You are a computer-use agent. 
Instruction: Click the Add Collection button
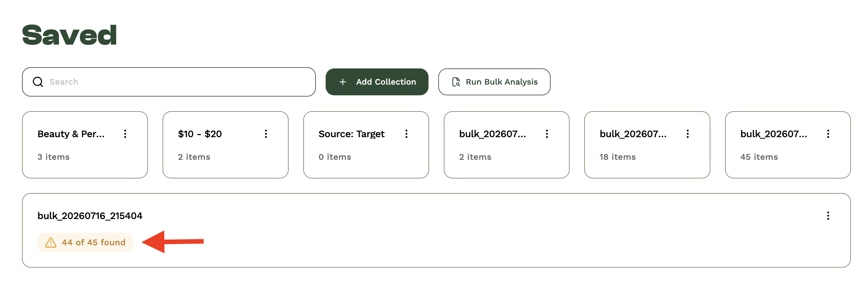[x=377, y=82]
